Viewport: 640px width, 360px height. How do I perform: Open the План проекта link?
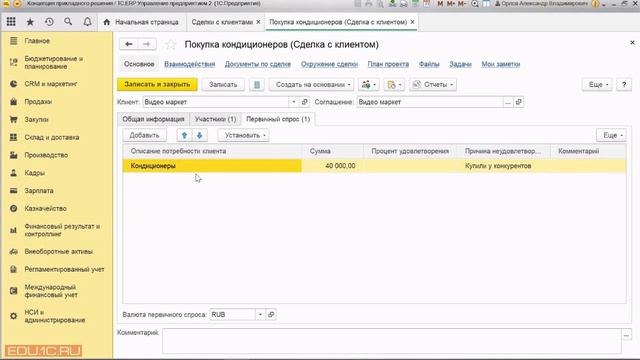[x=388, y=64]
